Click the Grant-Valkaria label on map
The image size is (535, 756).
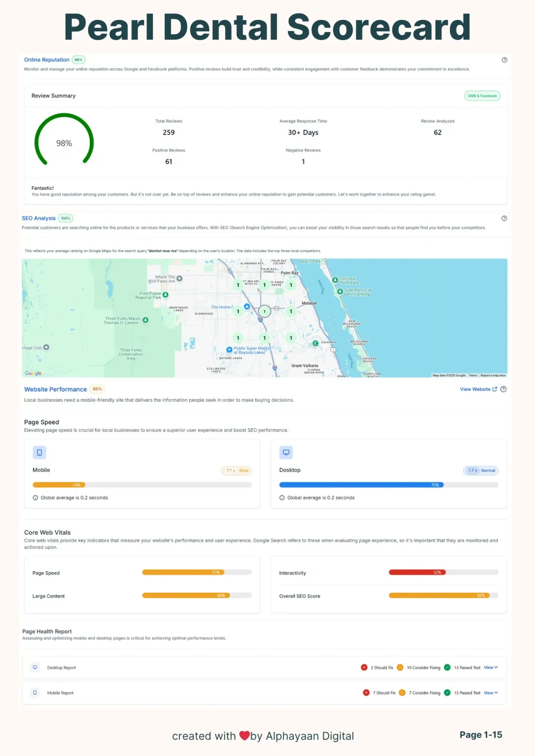click(x=305, y=366)
